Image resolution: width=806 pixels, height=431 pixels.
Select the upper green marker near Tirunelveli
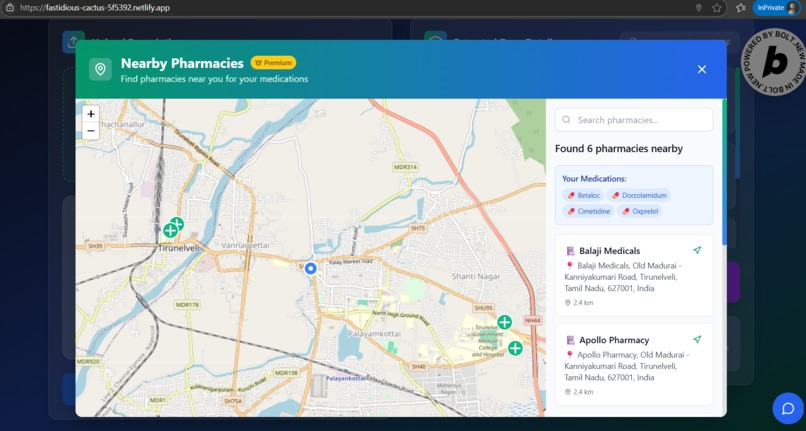(x=177, y=223)
